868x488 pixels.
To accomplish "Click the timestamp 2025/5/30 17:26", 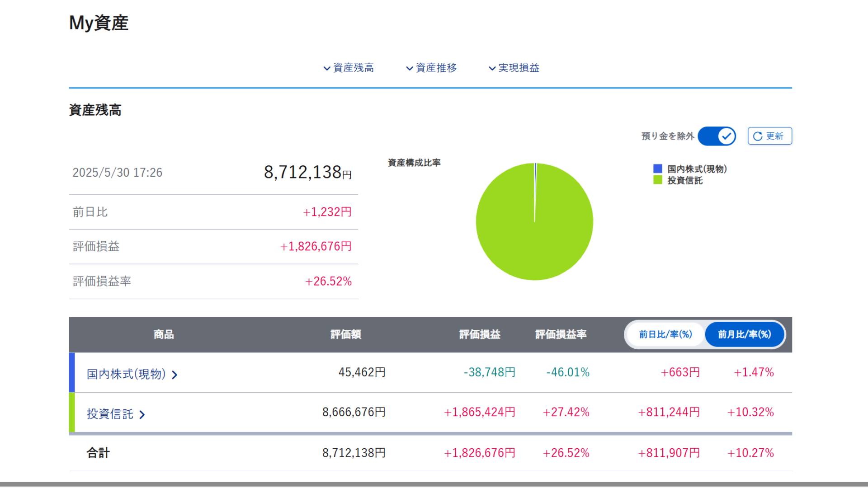I will point(118,173).
